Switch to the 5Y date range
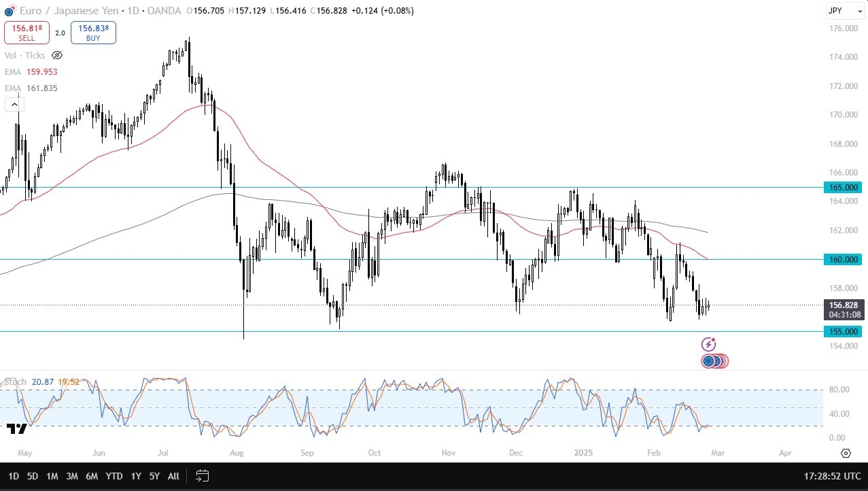The image size is (868, 491). coord(154,476)
